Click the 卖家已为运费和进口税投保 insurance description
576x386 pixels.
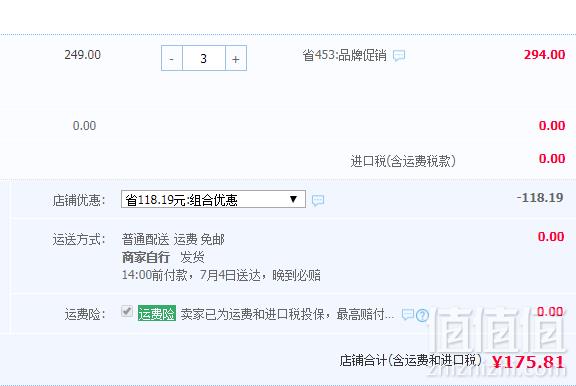[287, 314]
